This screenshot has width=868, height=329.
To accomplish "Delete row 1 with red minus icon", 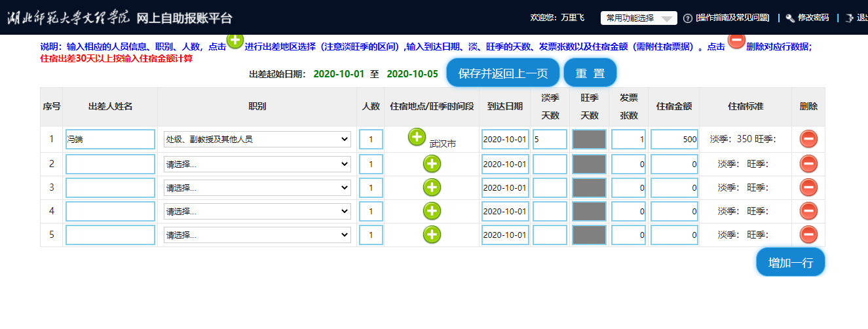I will coord(808,139).
